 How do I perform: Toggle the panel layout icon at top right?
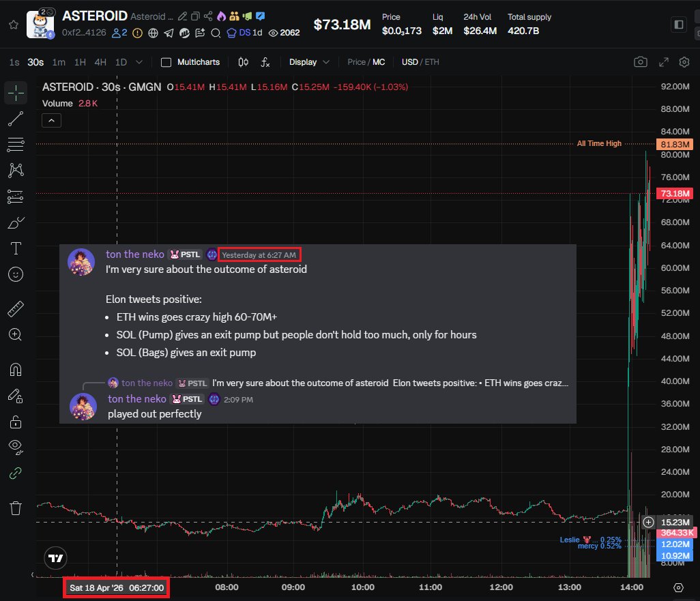tap(679, 24)
